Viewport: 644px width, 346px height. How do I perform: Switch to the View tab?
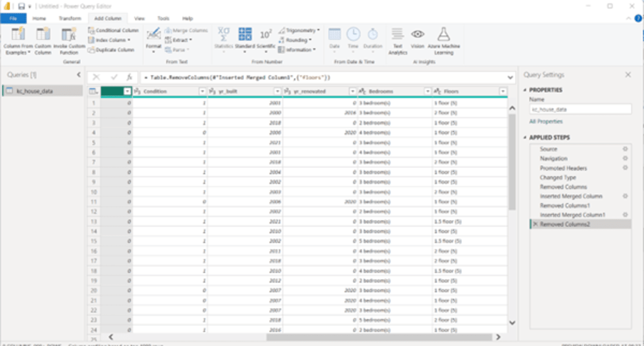click(x=140, y=18)
